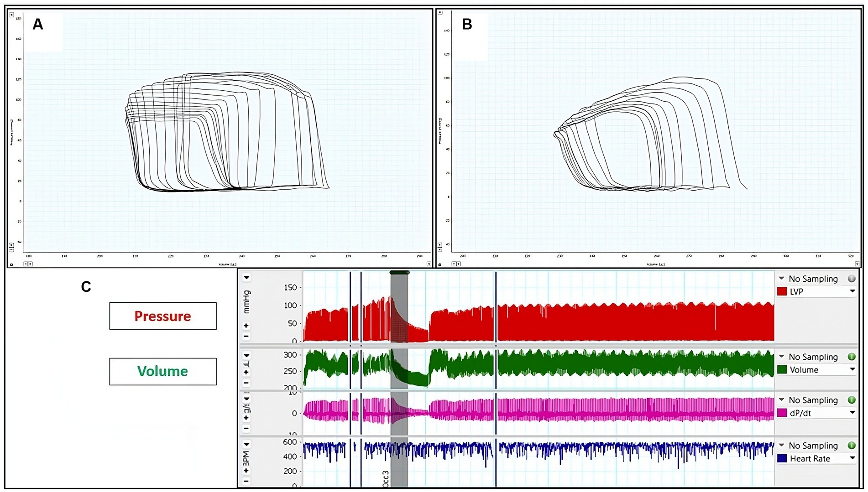
Task: Click red LVP channel color swatch
Action: click(782, 291)
